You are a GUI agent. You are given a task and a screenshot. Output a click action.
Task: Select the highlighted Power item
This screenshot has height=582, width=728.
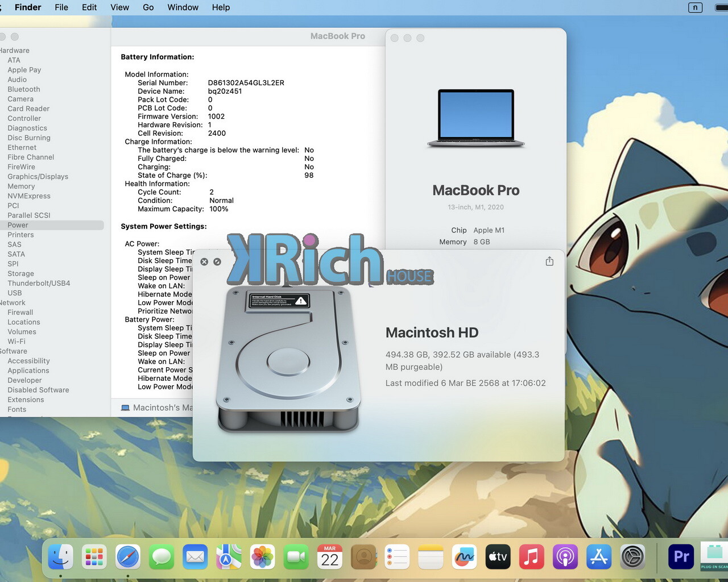point(52,225)
